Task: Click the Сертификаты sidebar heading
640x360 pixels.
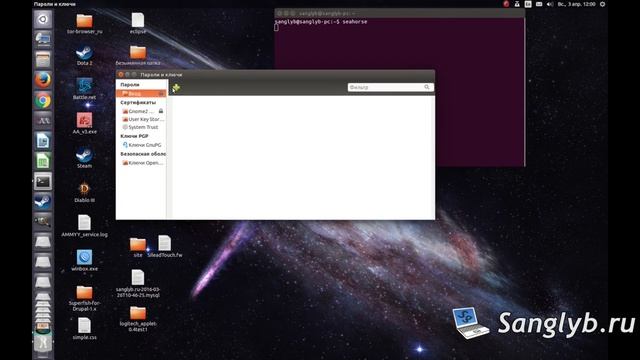Action: [x=138, y=102]
